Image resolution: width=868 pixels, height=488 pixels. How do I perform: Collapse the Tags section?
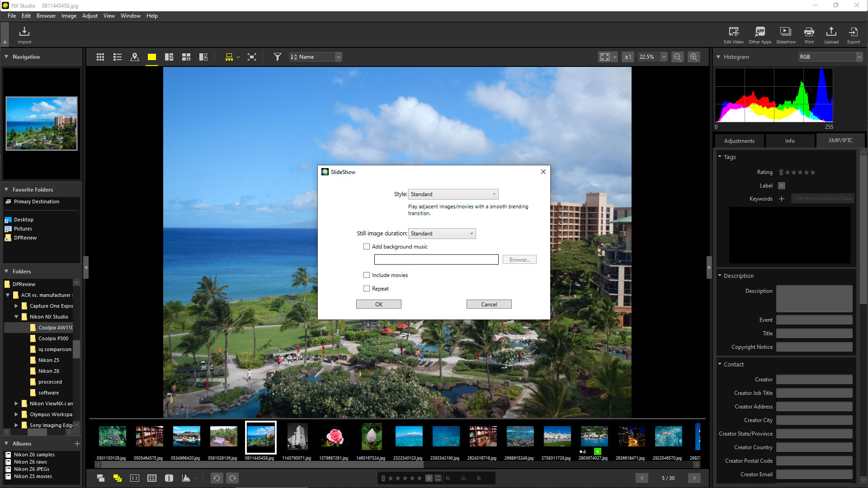720,157
